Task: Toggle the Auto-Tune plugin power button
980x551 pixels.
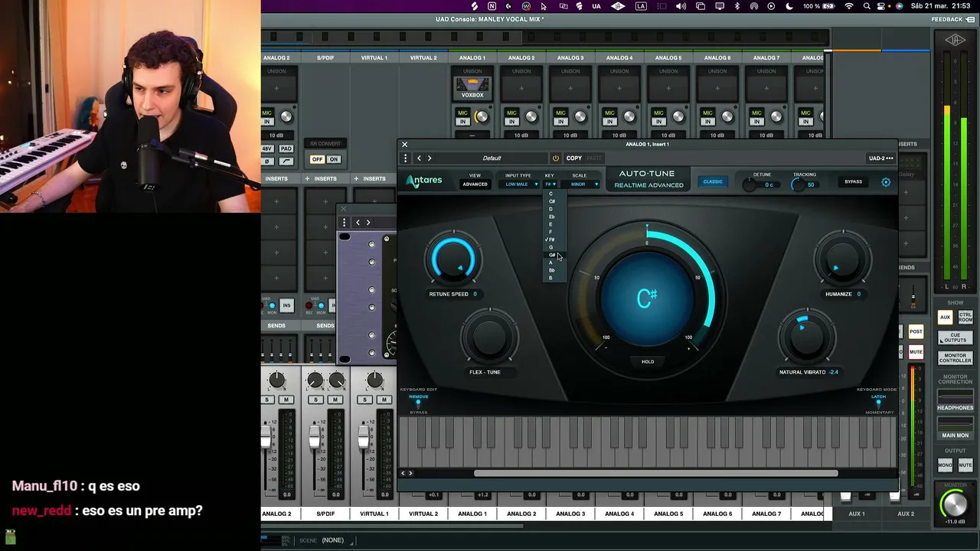Action: [556, 158]
